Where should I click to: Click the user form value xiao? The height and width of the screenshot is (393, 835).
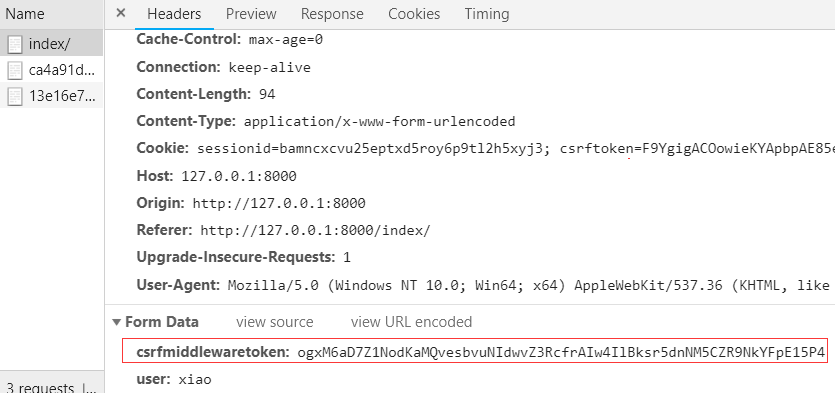(195, 380)
